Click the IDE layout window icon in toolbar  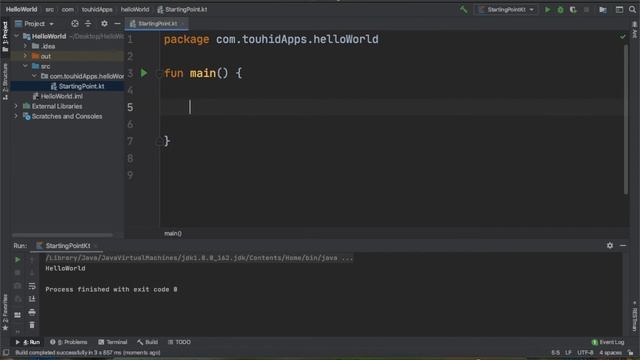619,9
